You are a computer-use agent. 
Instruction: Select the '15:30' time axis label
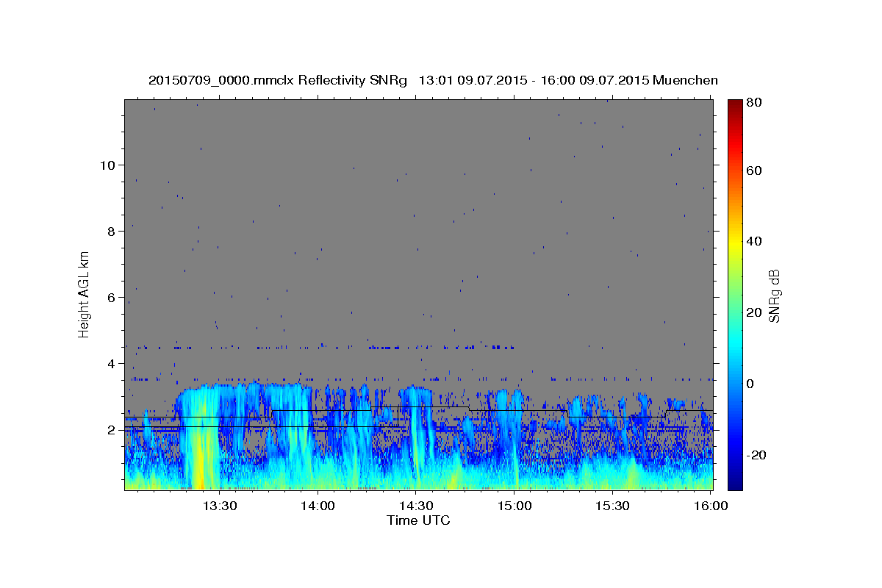coord(613,506)
